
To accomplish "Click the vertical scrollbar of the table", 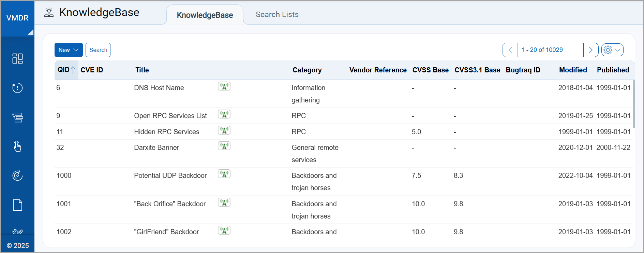I will pos(633,104).
